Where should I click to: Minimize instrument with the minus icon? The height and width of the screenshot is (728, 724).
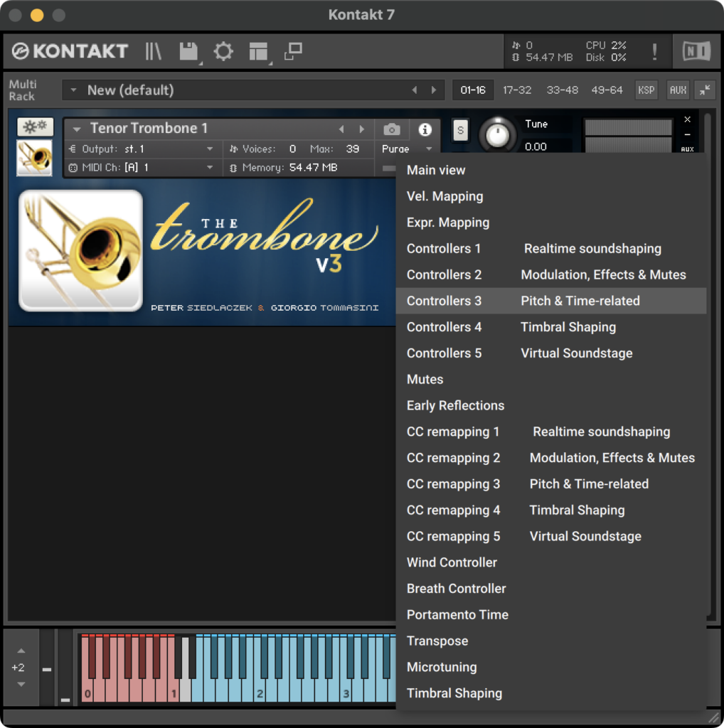687,134
